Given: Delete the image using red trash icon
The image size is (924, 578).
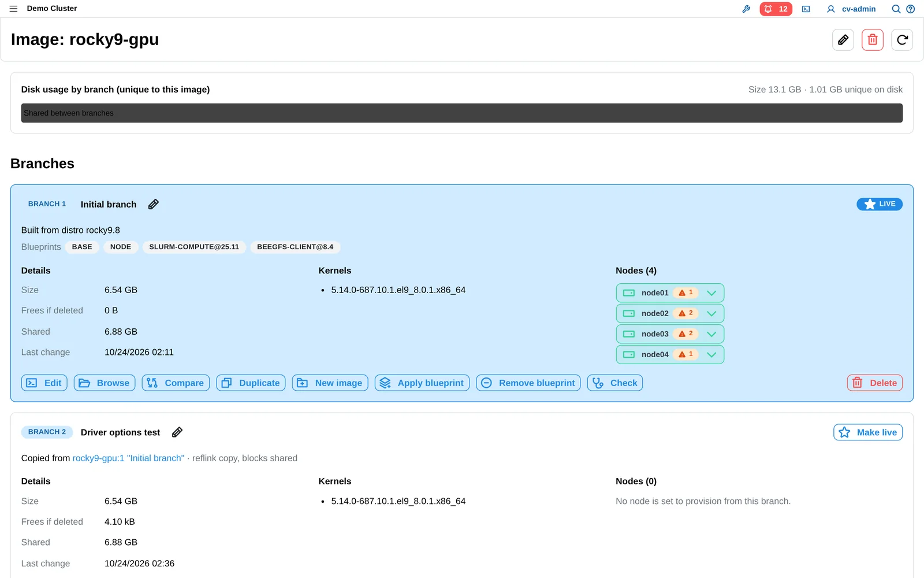Looking at the screenshot, I should click(x=873, y=40).
